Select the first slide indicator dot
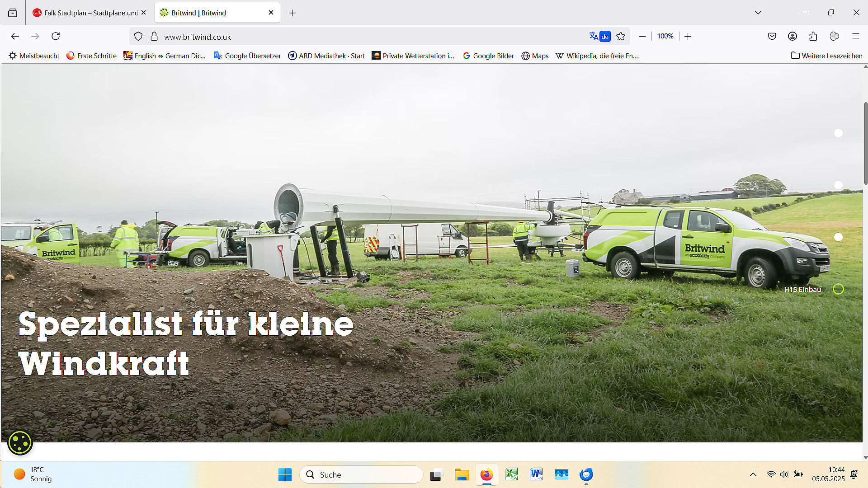Viewport: 868px width, 488px height. (x=838, y=133)
